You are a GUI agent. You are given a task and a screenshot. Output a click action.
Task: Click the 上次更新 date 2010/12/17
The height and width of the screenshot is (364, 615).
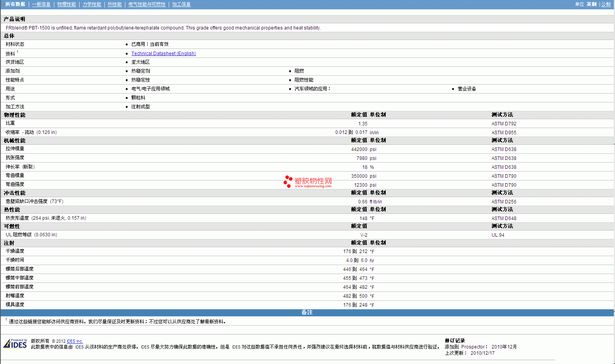click(x=482, y=353)
